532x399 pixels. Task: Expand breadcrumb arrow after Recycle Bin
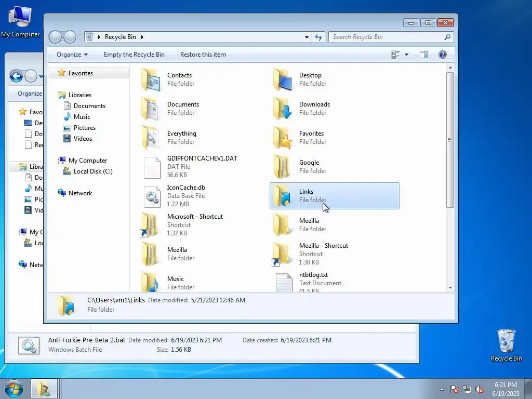coord(142,37)
